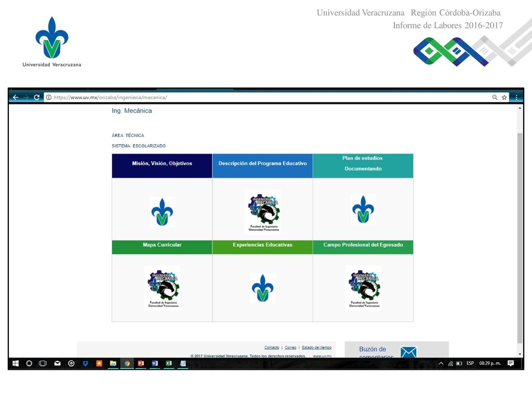Open the Experiencias Educativas header
Viewport: 532px width, 399px height.
pyautogui.click(x=262, y=247)
